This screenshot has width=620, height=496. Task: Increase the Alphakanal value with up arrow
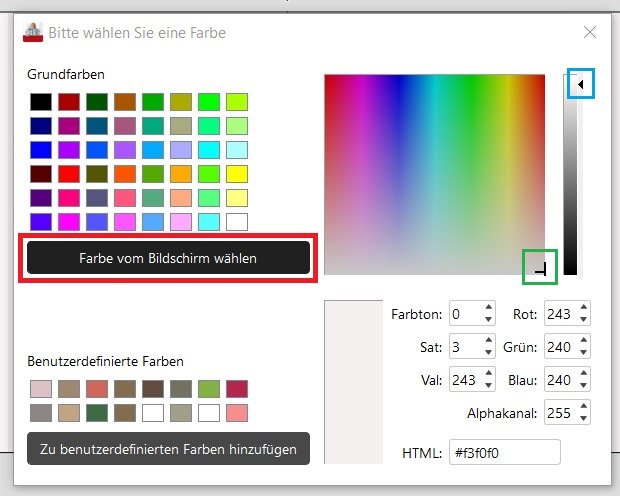tap(584, 405)
